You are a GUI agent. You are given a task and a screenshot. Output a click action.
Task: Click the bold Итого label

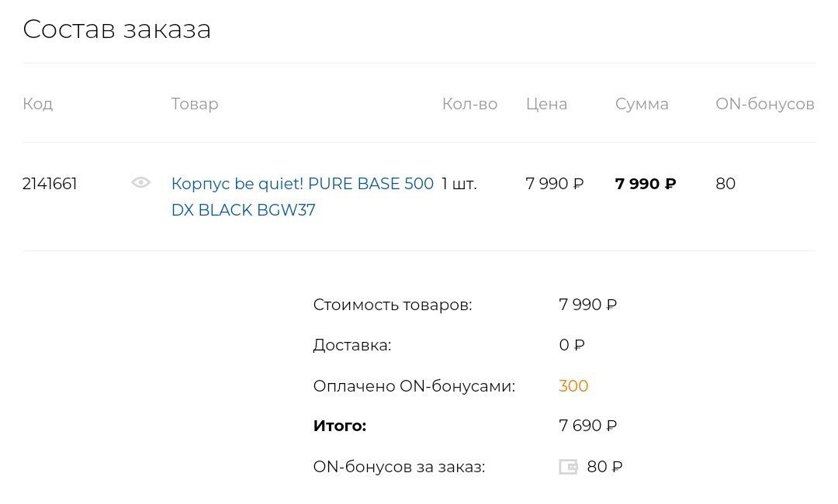click(x=339, y=426)
